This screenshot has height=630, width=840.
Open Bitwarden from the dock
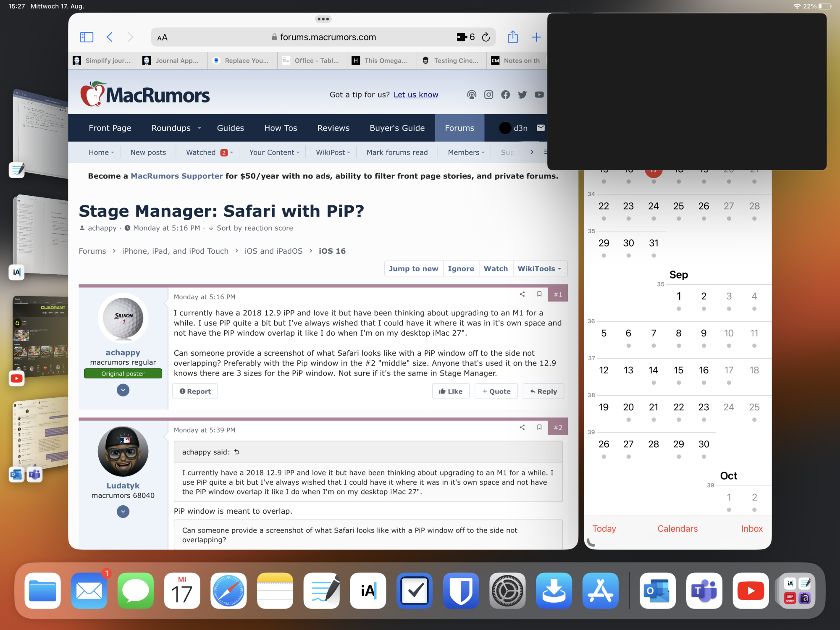point(461,591)
